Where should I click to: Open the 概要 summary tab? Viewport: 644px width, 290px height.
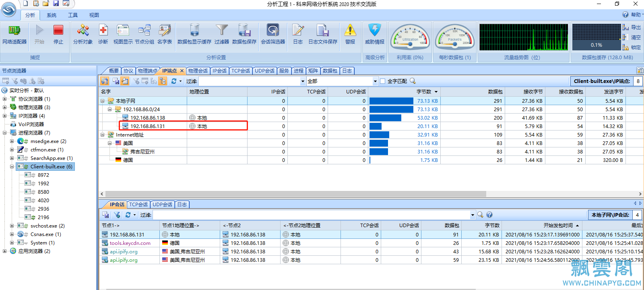[114, 71]
